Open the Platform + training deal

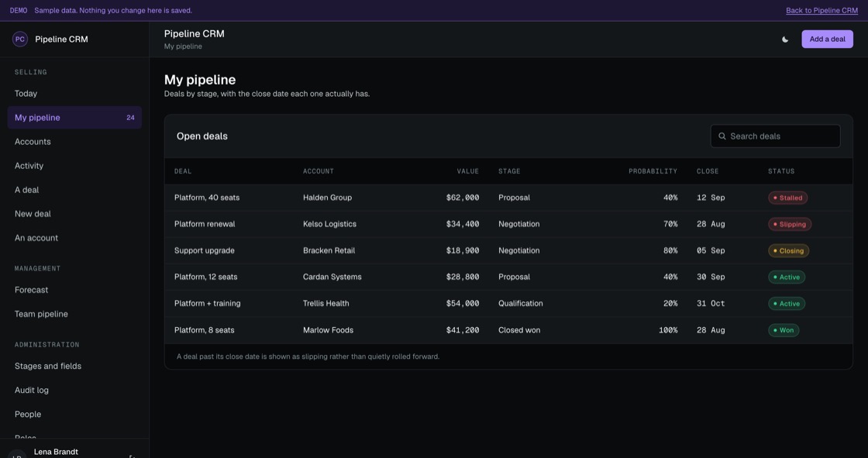point(208,304)
